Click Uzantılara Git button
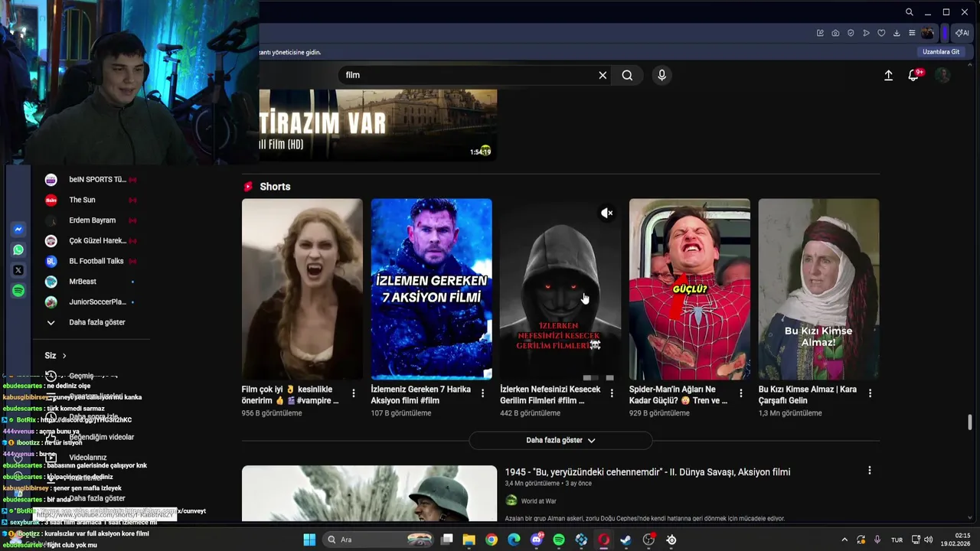 [x=941, y=52]
